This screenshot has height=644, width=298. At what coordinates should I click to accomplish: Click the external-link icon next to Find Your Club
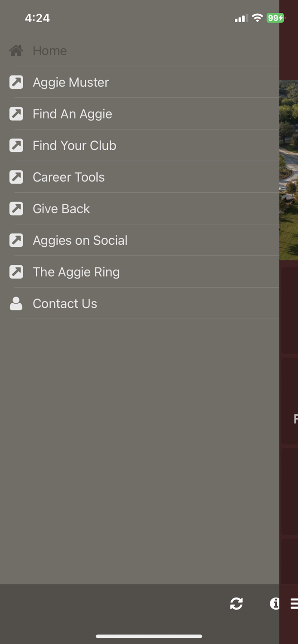(16, 145)
